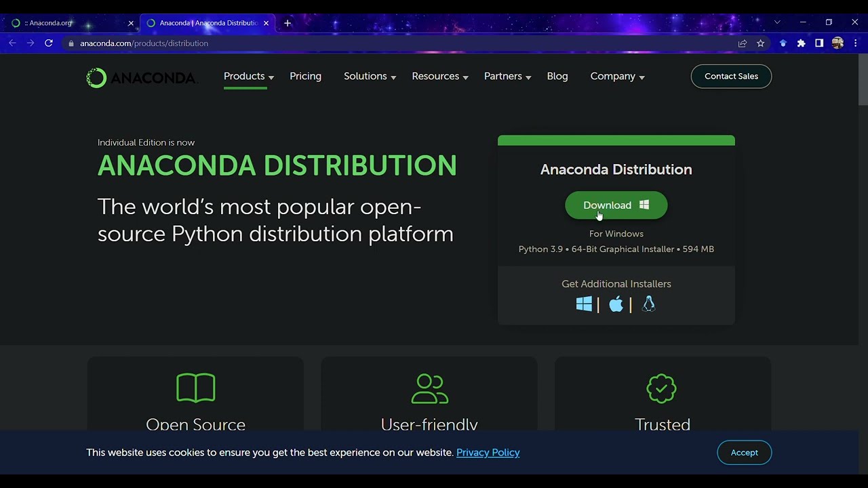The width and height of the screenshot is (868, 488).
Task: Open the Chrome profile avatar
Action: click(837, 43)
